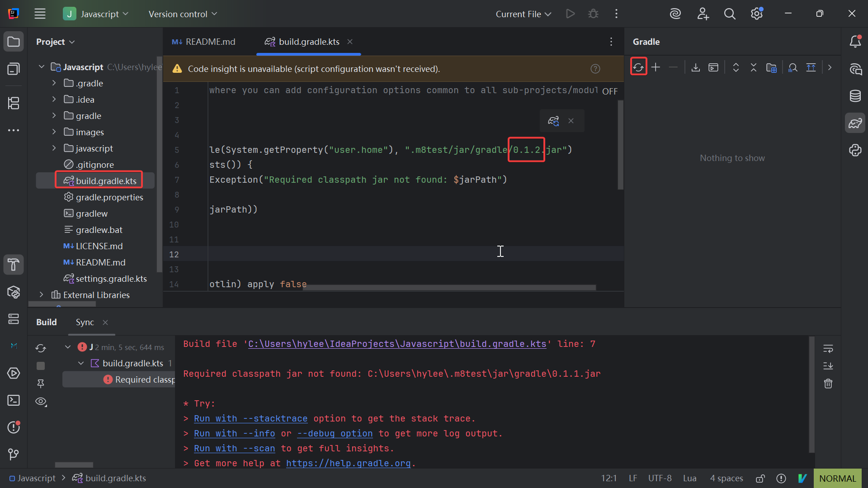Viewport: 868px width, 488px height.
Task: Click the Gradle sync/reload projects icon
Action: [638, 67]
